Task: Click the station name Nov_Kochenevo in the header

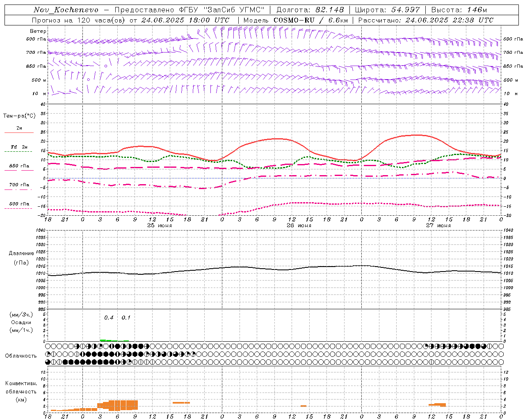Action: pos(66,10)
